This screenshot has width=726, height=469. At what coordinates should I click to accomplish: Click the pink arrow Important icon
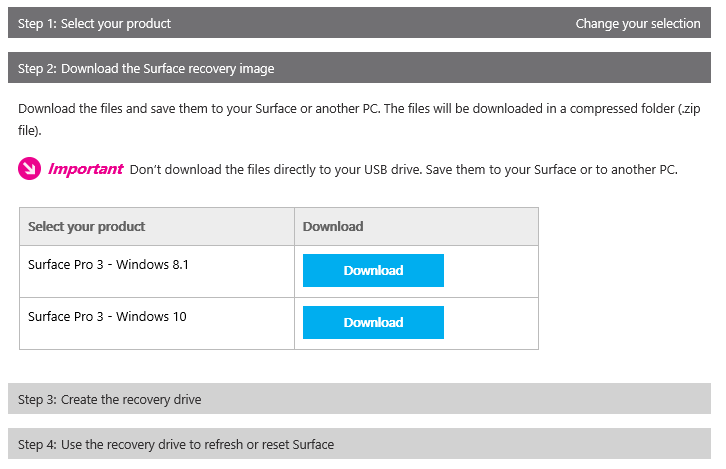[29, 170]
